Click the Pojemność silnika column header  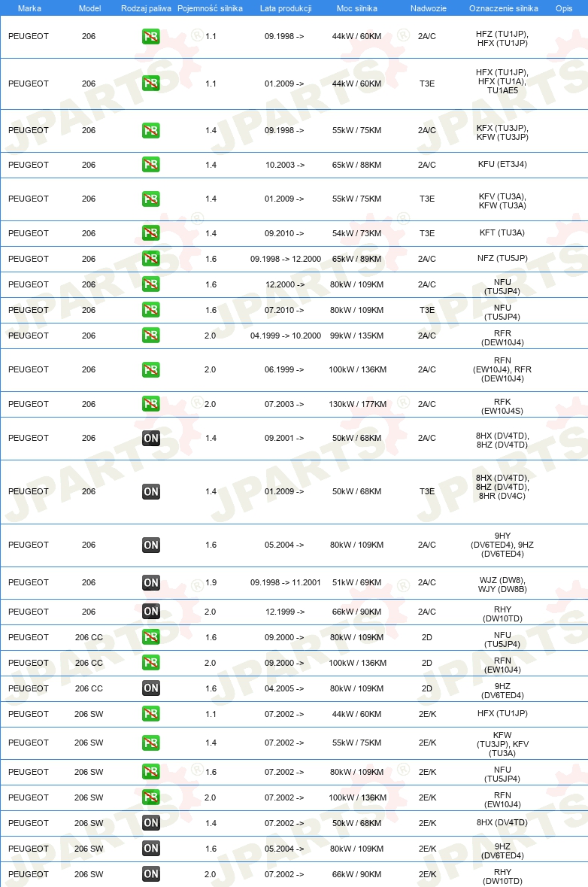pyautogui.click(x=211, y=8)
